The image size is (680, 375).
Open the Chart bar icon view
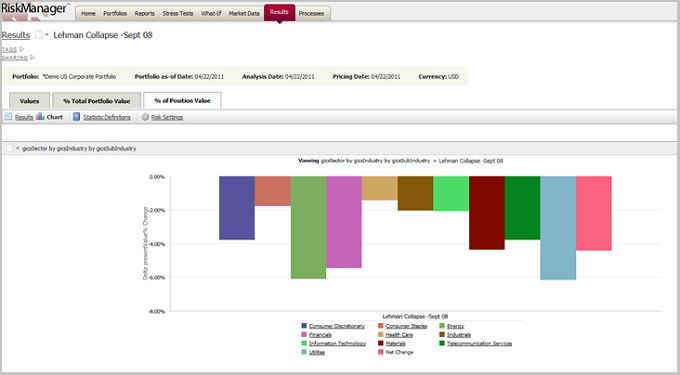(40, 116)
